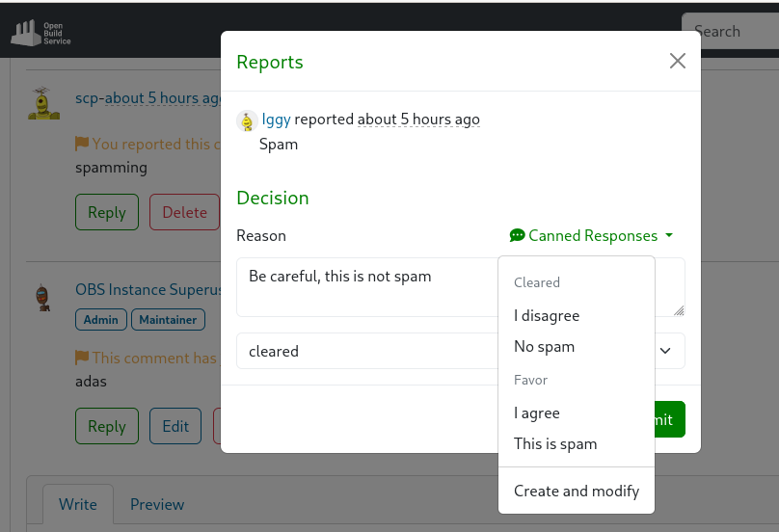Click the Submit button in dialog
The height and width of the screenshot is (532, 779).
670,419
